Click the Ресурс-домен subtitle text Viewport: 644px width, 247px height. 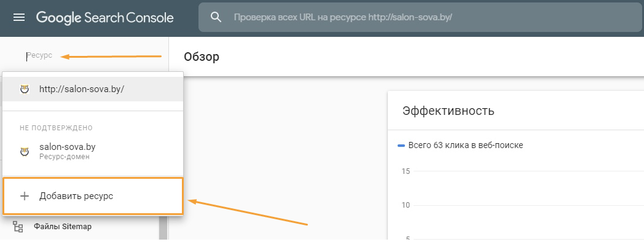65,157
